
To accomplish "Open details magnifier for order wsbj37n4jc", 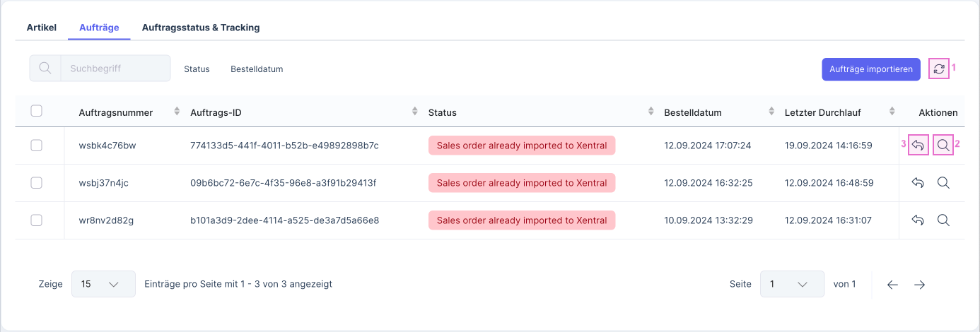I will tap(943, 183).
